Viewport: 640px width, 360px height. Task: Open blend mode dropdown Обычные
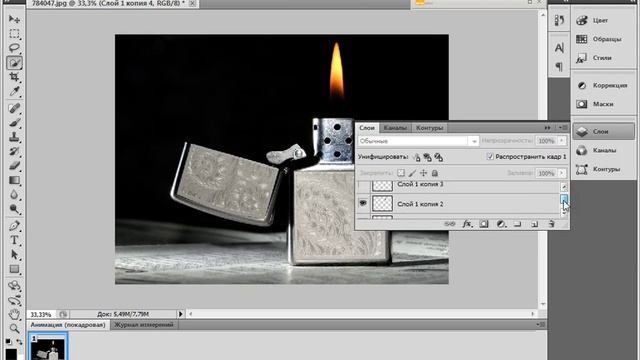coord(418,141)
